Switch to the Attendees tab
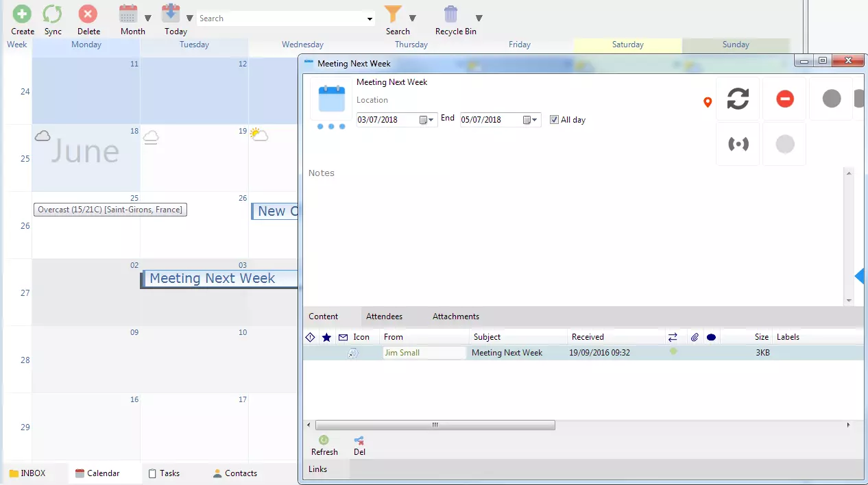The width and height of the screenshot is (868, 485). (x=384, y=316)
